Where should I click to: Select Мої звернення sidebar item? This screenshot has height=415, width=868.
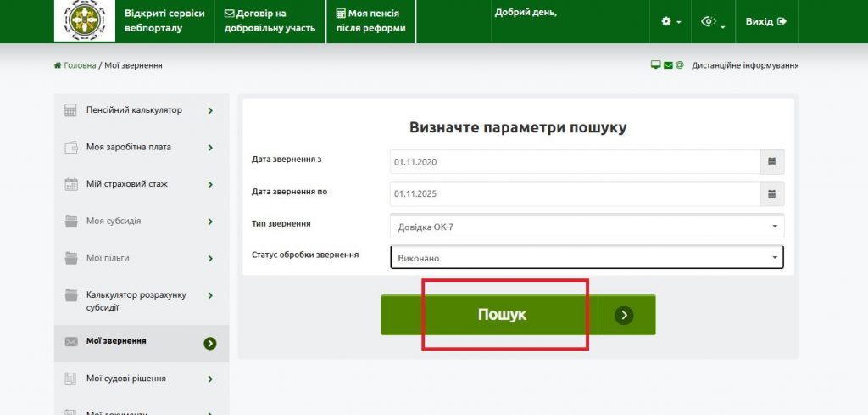pos(142,343)
